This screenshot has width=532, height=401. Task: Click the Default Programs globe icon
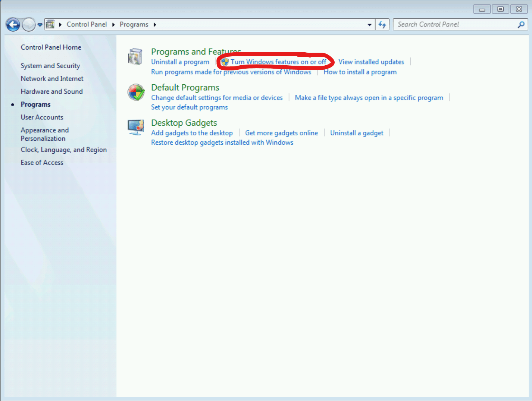[x=136, y=92]
